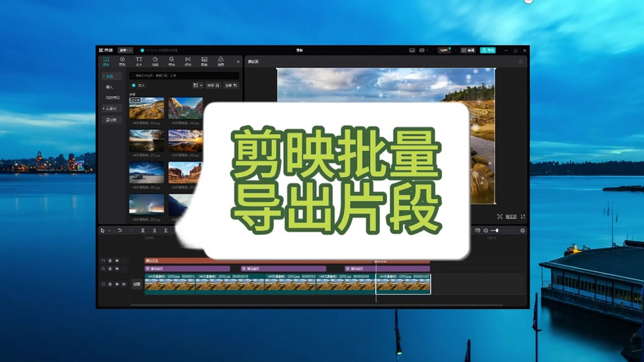644x362 pixels.
Task: Select the first coastal rocks media thumbnail
Action: (147, 109)
